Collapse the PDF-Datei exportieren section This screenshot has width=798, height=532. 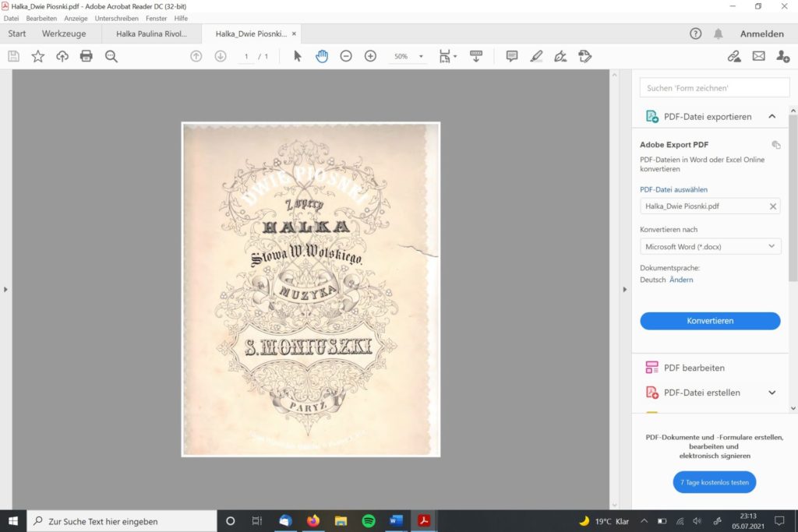click(x=772, y=117)
